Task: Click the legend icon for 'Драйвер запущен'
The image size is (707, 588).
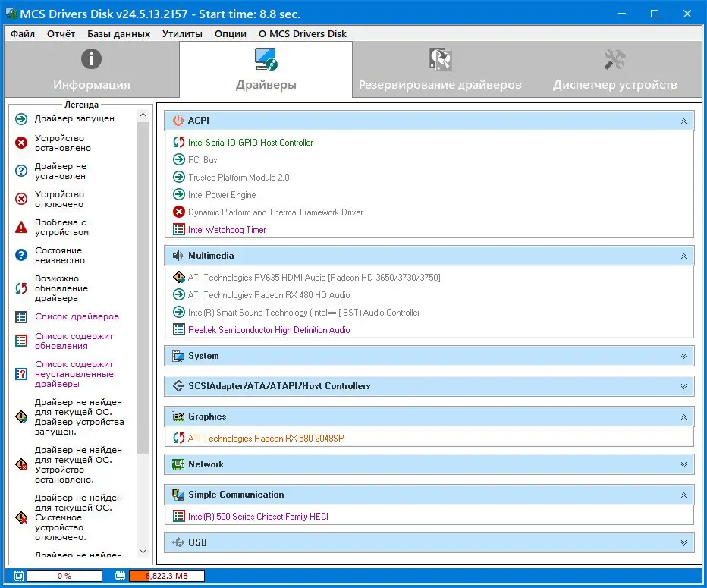Action: [21, 119]
